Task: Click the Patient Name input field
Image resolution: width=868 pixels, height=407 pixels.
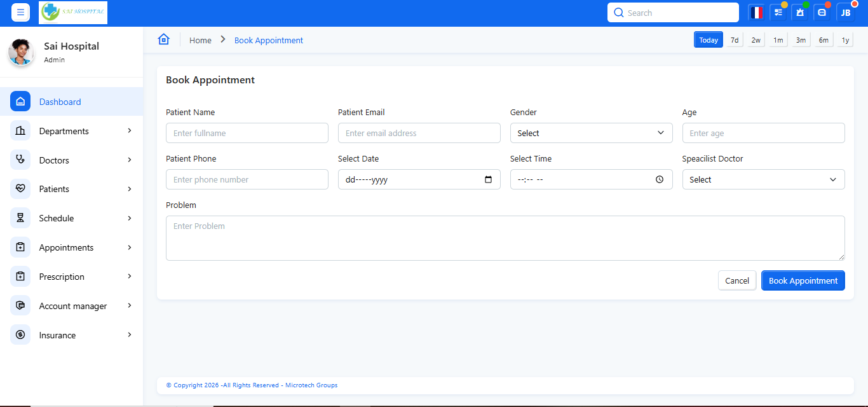Action: [x=247, y=133]
